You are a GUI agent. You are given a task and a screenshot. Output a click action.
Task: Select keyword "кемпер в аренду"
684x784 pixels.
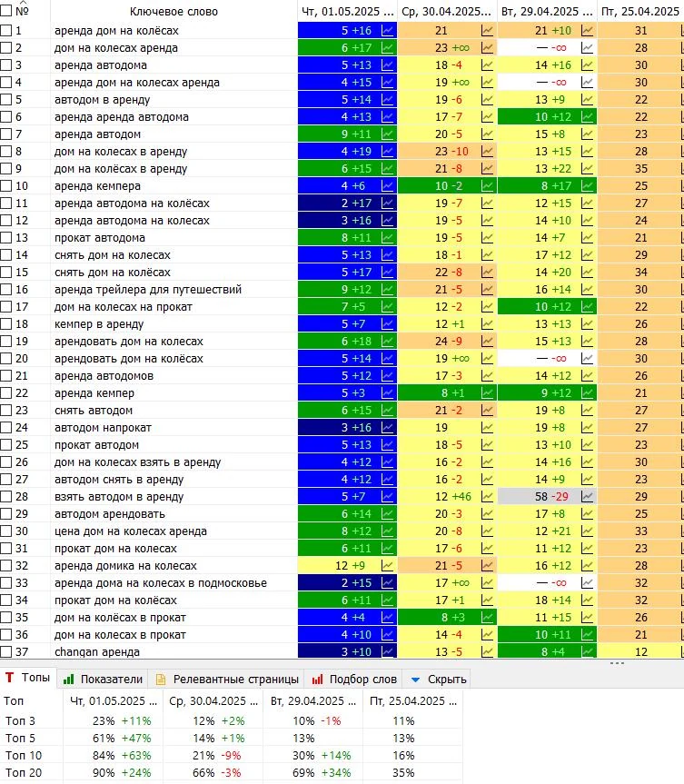99,324
